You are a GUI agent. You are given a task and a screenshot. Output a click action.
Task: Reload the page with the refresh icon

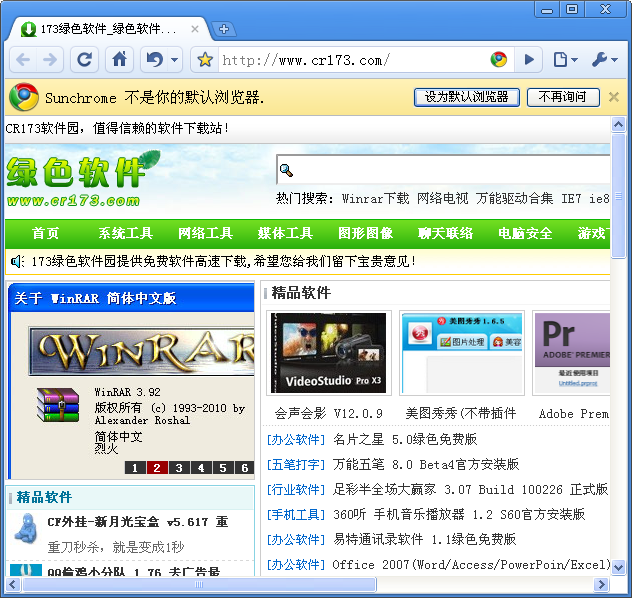[85, 60]
